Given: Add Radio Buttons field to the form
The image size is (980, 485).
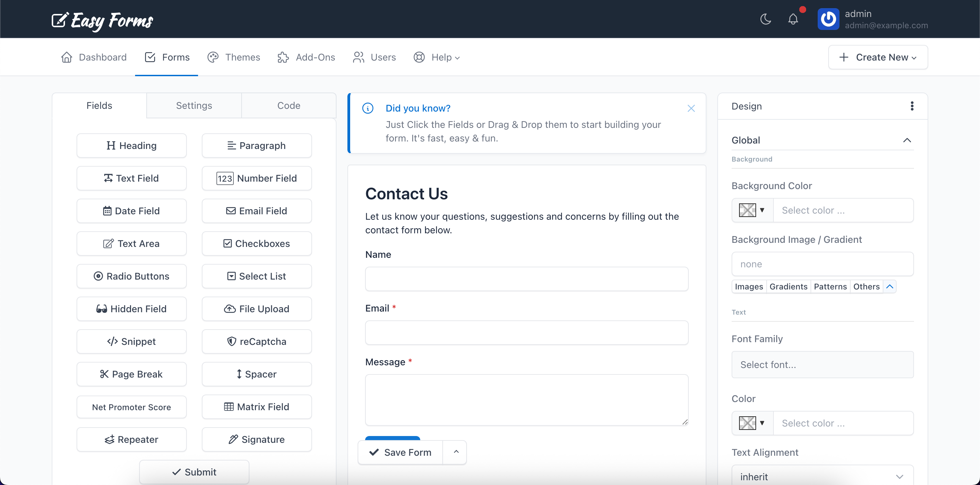Looking at the screenshot, I should point(131,276).
